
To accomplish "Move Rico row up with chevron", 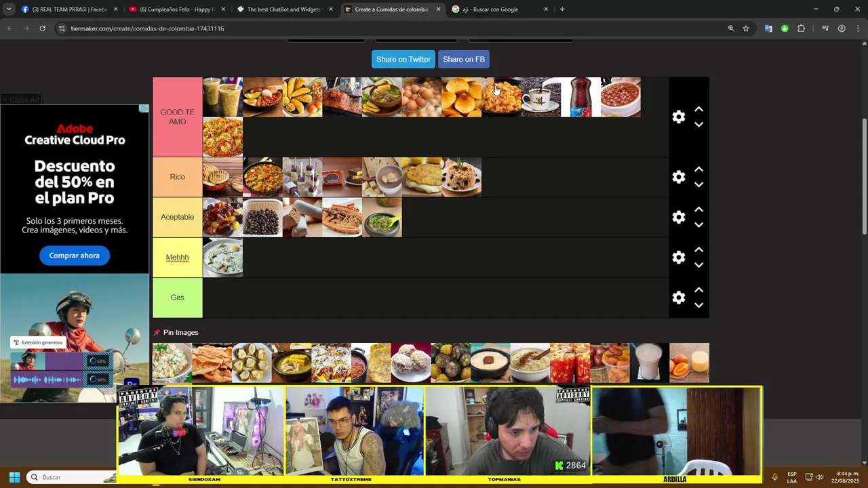I will [x=698, y=169].
